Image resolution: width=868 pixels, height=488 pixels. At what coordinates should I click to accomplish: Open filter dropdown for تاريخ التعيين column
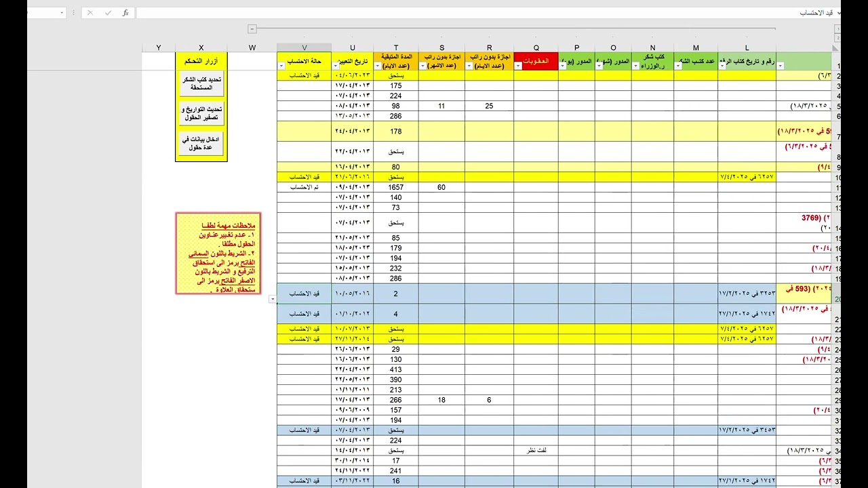pyautogui.click(x=336, y=66)
